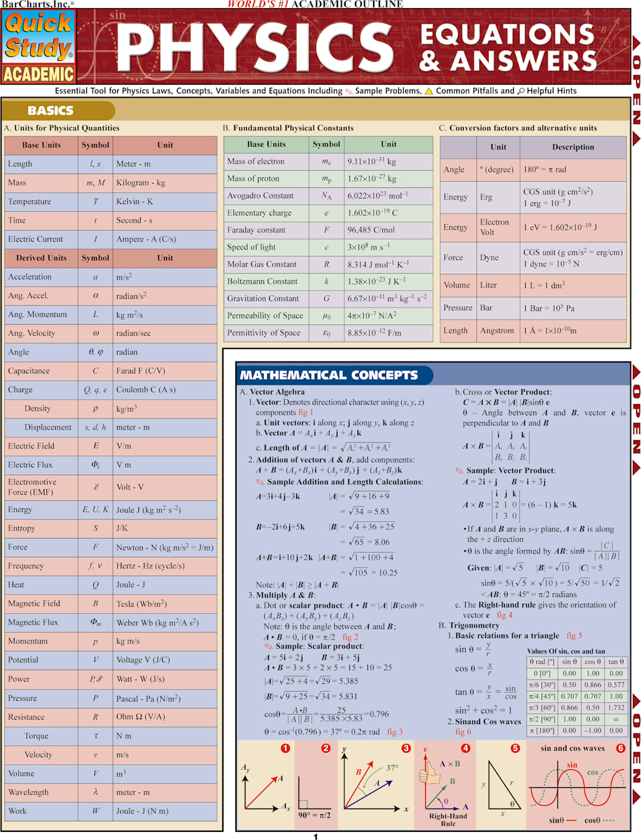Screen dimensions: 641x840
Task: Select the 'Faraday constant' row
Action: click(329, 230)
